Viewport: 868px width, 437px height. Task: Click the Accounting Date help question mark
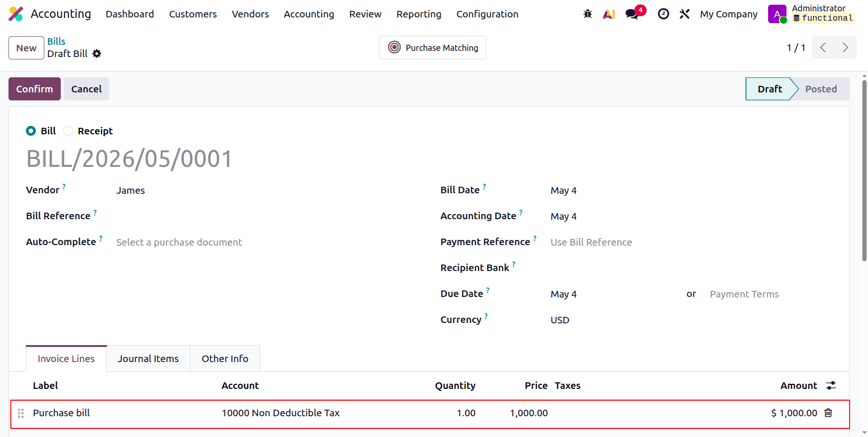pyautogui.click(x=521, y=213)
